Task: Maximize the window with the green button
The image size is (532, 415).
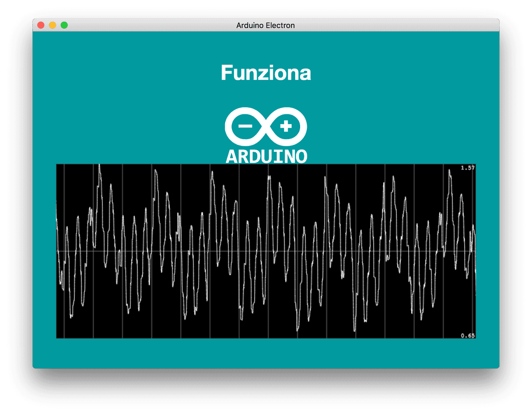Action: click(64, 25)
